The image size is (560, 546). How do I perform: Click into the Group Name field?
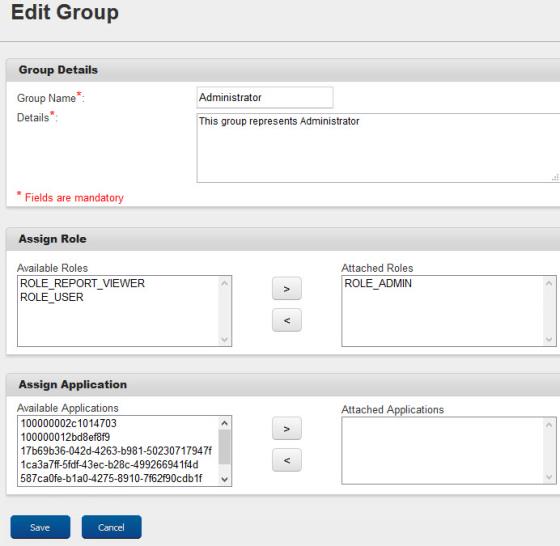coord(265,97)
